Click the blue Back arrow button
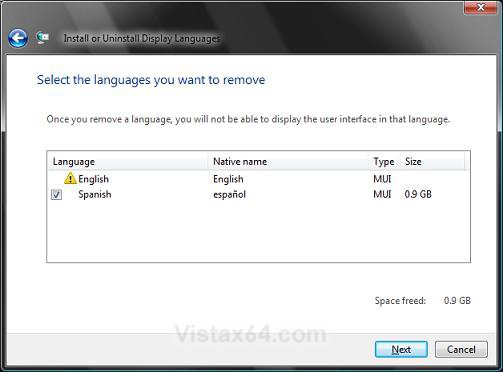503x372 pixels. 17,38
